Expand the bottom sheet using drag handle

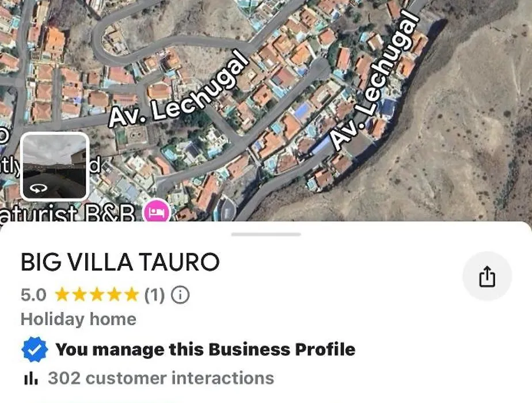(x=266, y=234)
